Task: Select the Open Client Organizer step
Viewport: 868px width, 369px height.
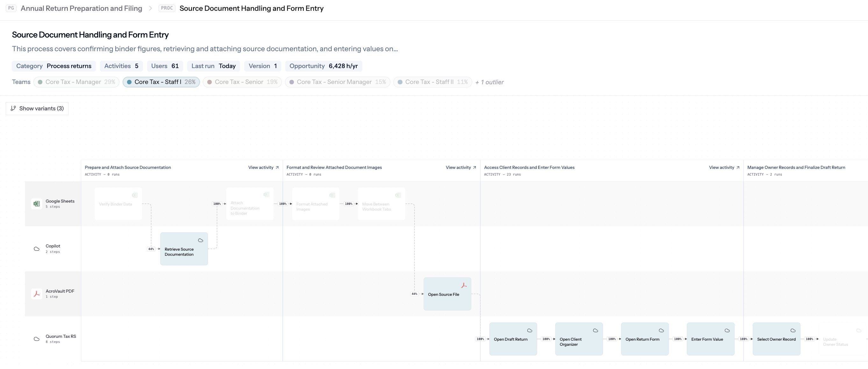Action: [x=579, y=339]
